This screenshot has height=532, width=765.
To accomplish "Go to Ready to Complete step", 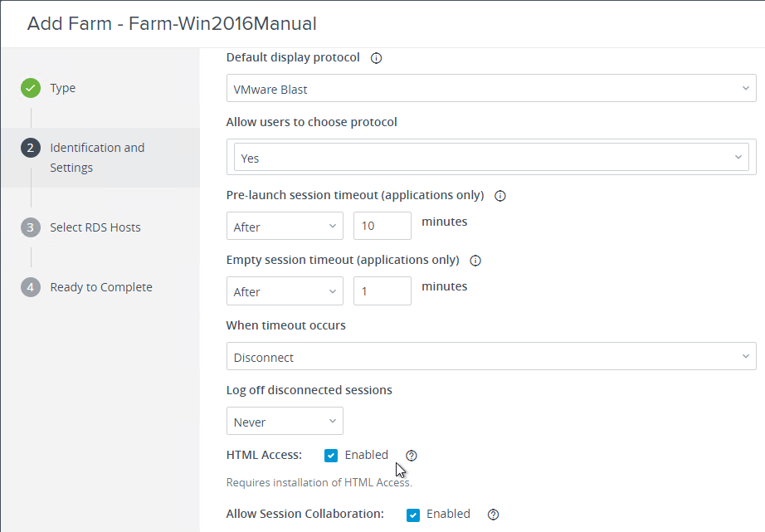I will pyautogui.click(x=101, y=287).
